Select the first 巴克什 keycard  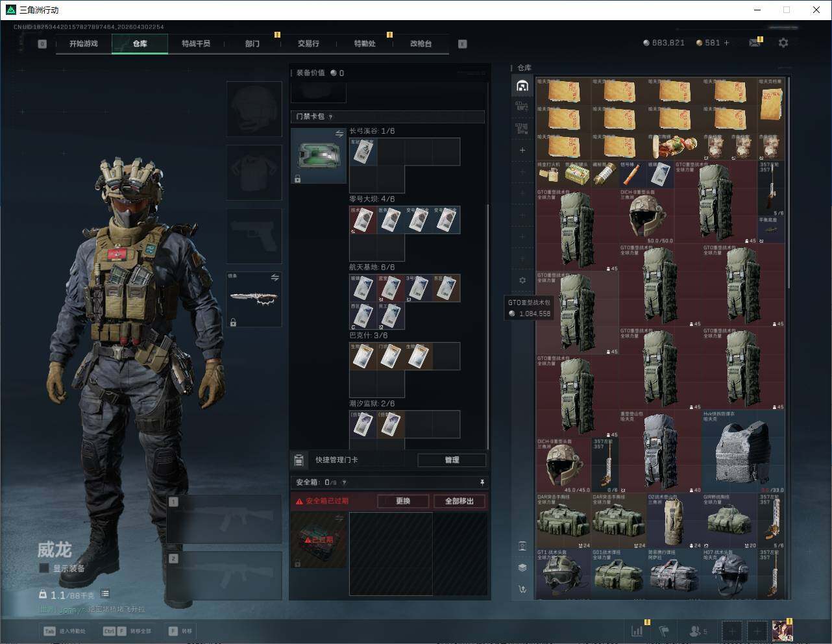pos(363,356)
